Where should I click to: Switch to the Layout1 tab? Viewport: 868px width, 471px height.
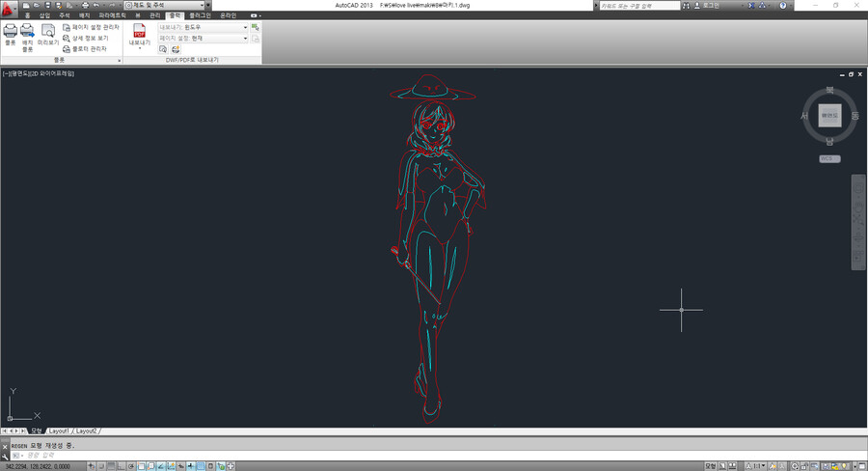[x=59, y=430]
